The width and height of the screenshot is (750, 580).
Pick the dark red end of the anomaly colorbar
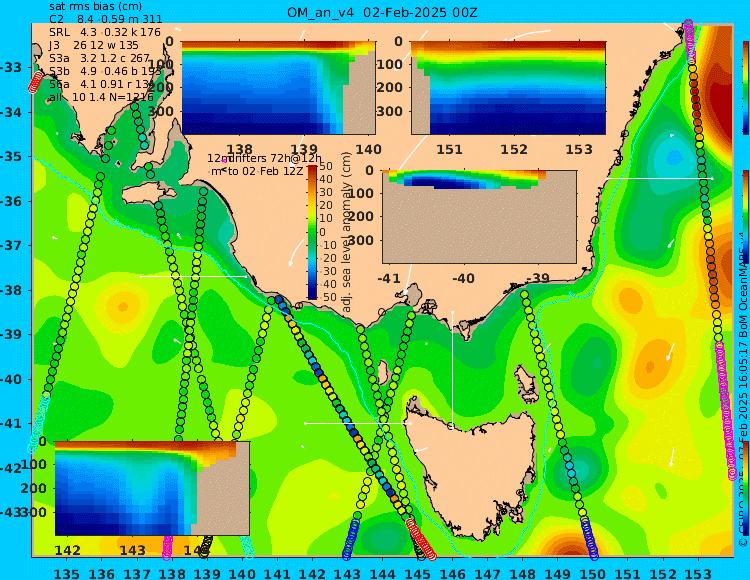coord(312,168)
